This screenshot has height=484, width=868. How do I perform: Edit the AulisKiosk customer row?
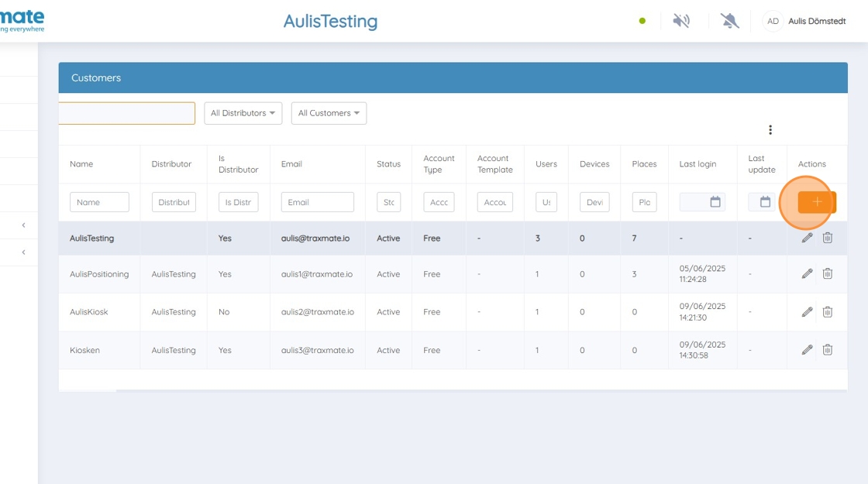coord(807,312)
